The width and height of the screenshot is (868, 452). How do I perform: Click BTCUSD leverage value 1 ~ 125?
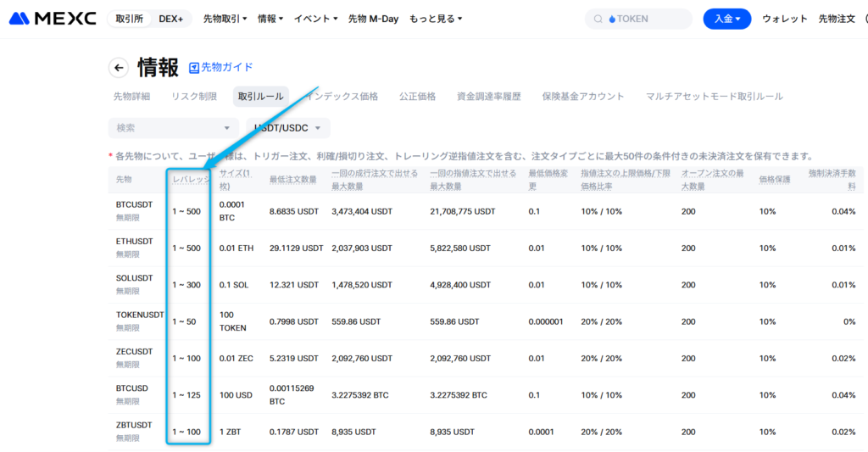coord(186,395)
